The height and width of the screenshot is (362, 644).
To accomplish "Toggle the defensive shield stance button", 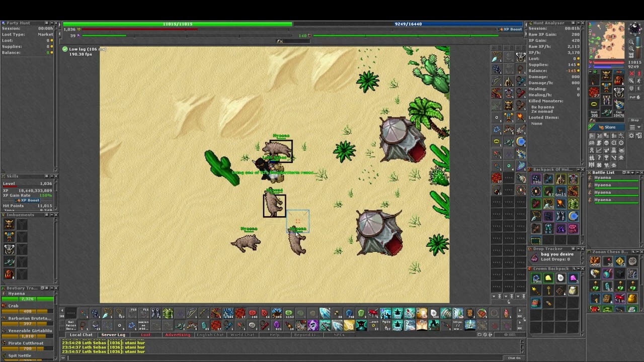I will pyautogui.click(x=632, y=88).
